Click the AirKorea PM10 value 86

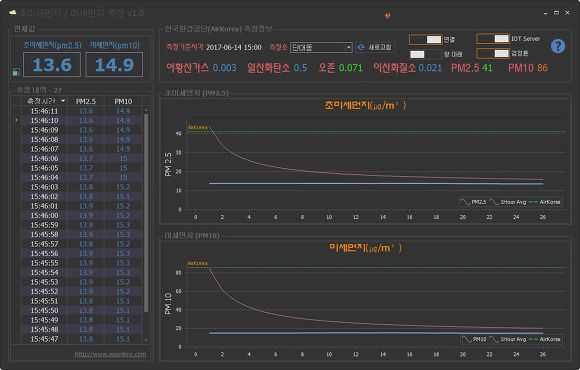click(x=542, y=68)
